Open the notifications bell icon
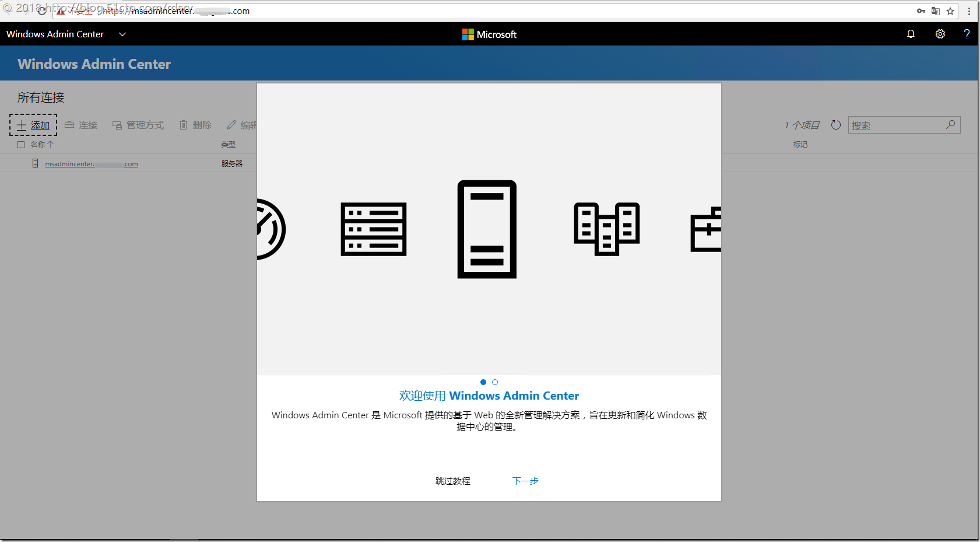The height and width of the screenshot is (542, 980). (x=911, y=34)
